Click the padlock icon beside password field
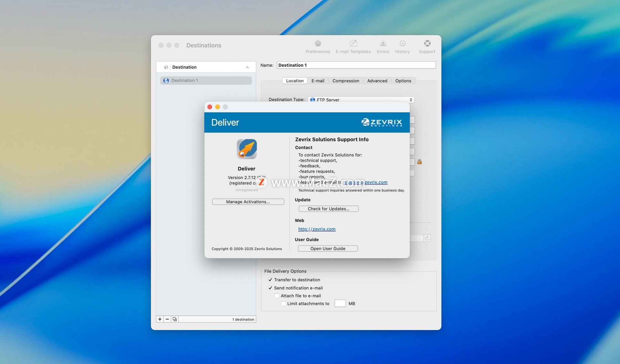The height and width of the screenshot is (364, 620). tap(419, 161)
